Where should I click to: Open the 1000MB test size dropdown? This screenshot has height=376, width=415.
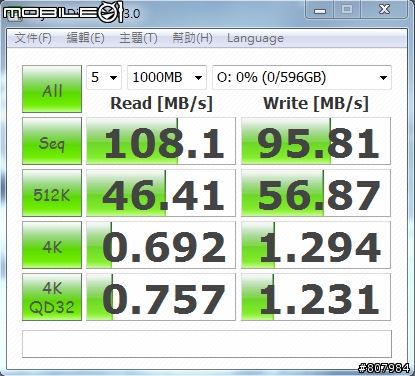[x=167, y=77]
